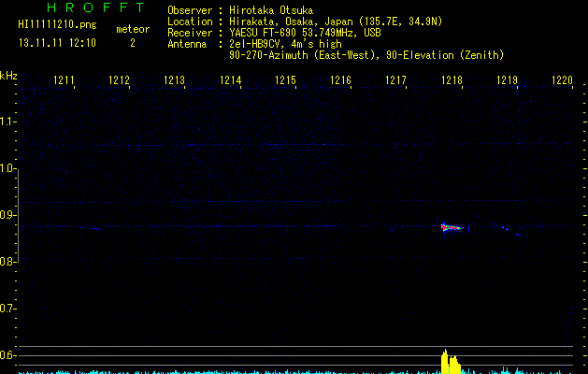Image resolution: width=588 pixels, height=374 pixels.
Task: Select the 1219 time marker
Action: click(x=507, y=80)
